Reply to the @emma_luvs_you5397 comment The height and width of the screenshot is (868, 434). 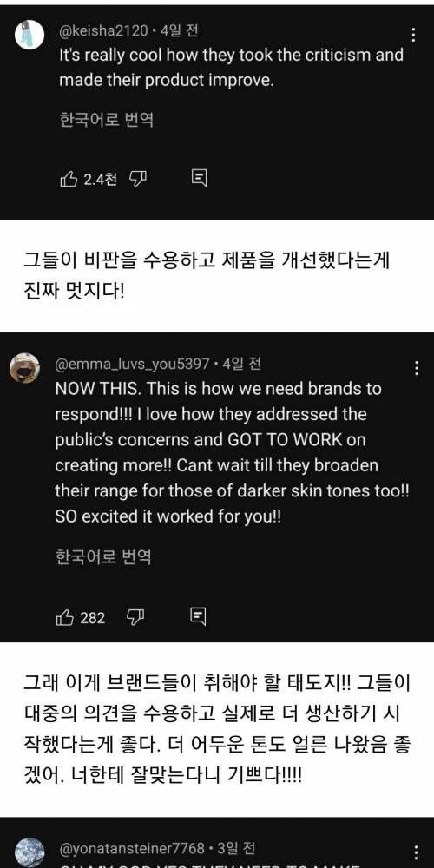(x=198, y=616)
